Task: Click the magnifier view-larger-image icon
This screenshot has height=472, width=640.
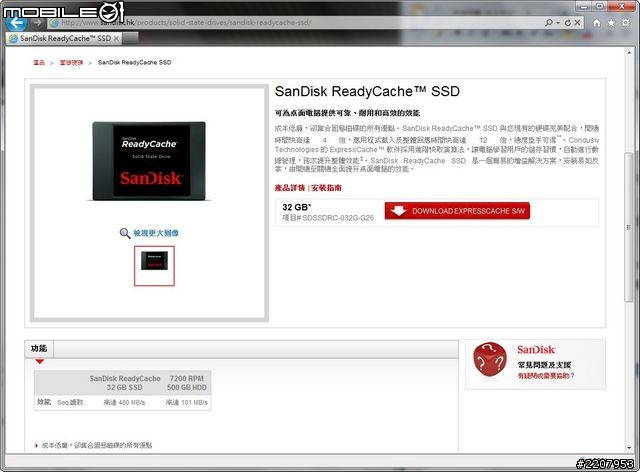Action: (x=124, y=233)
